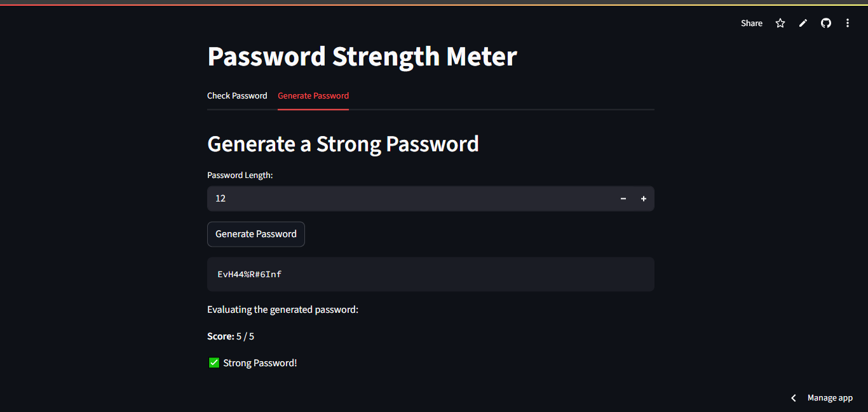Favorite the app with the star icon
The width and height of the screenshot is (868, 412).
[780, 23]
